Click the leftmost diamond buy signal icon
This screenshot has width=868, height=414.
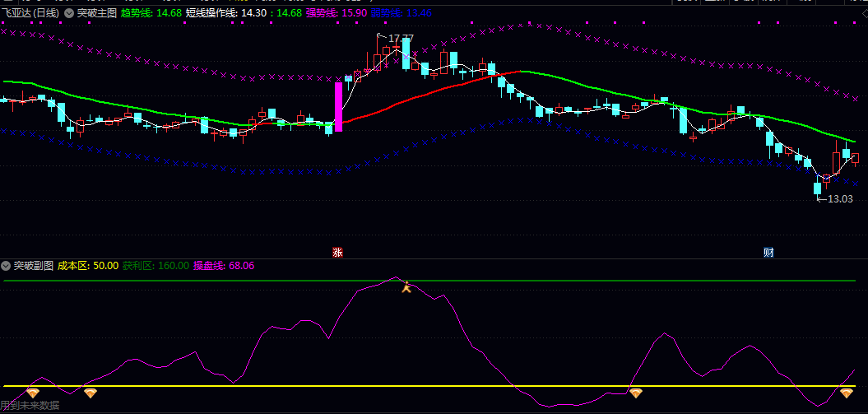tap(33, 393)
